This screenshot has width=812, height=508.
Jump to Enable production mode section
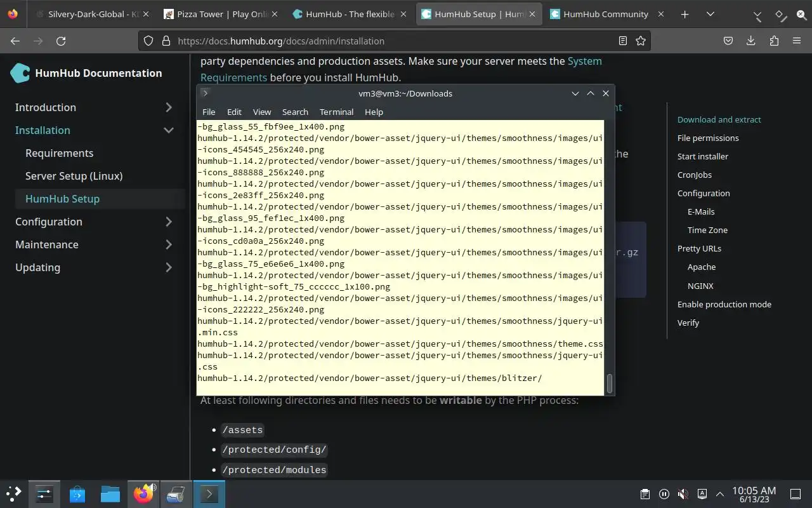(x=724, y=304)
